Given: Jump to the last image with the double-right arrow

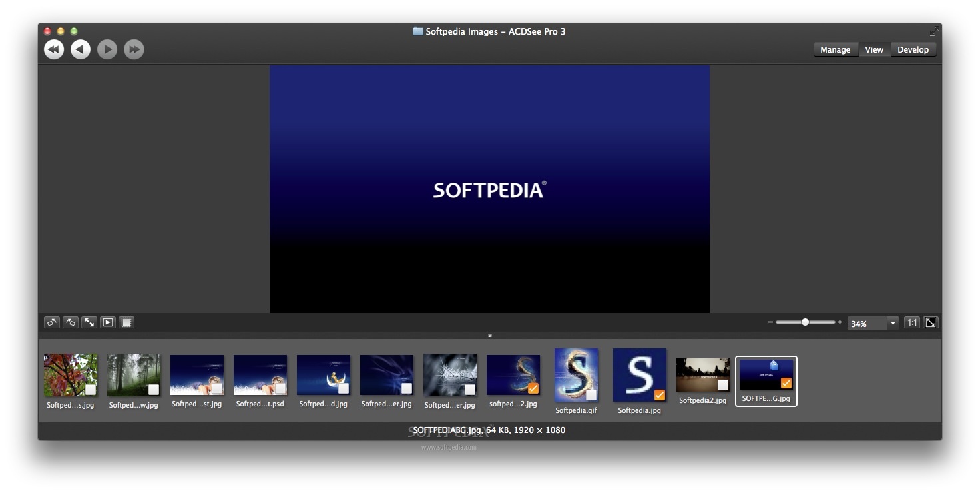Looking at the screenshot, I should [x=134, y=49].
